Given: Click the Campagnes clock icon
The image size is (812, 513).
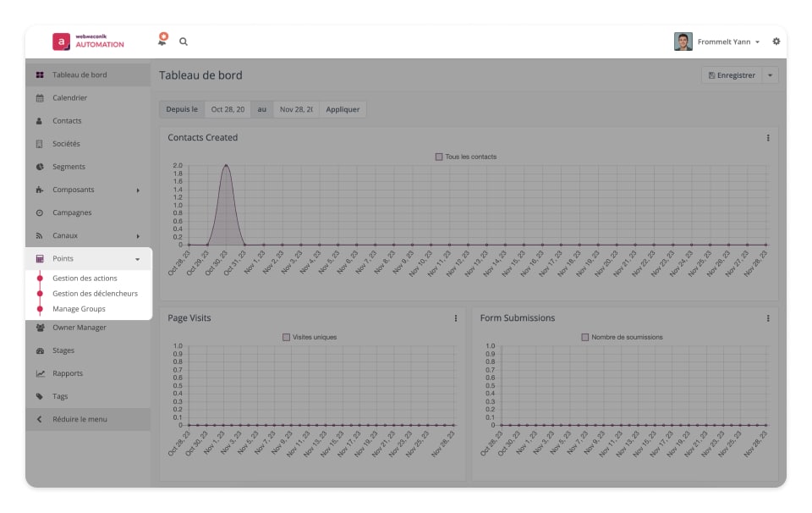Looking at the screenshot, I should tap(40, 212).
